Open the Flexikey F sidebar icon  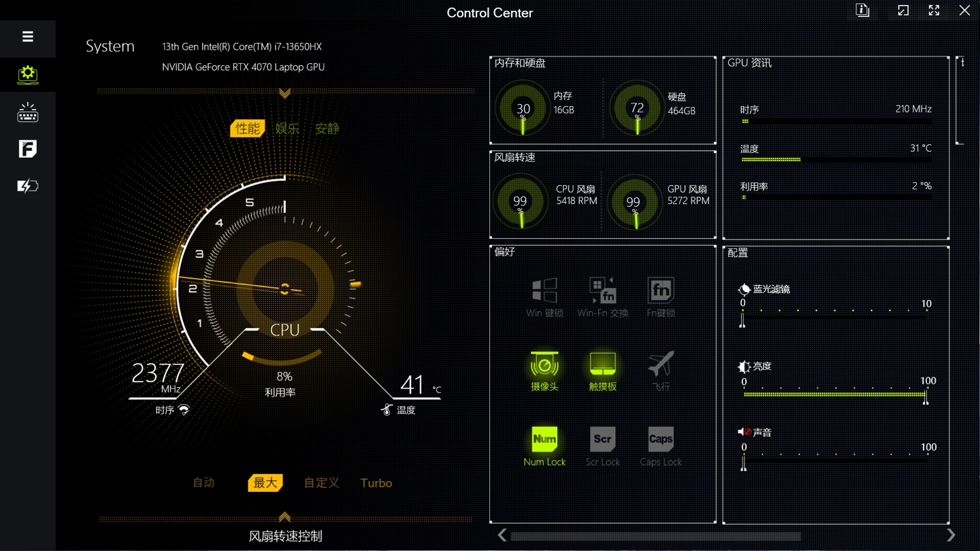(27, 149)
